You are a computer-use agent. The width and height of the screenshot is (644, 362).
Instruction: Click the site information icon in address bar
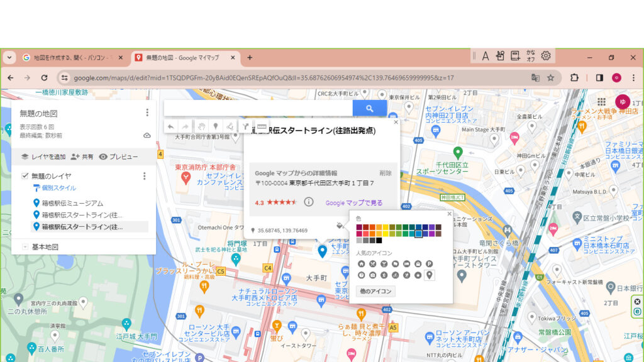coord(64,77)
